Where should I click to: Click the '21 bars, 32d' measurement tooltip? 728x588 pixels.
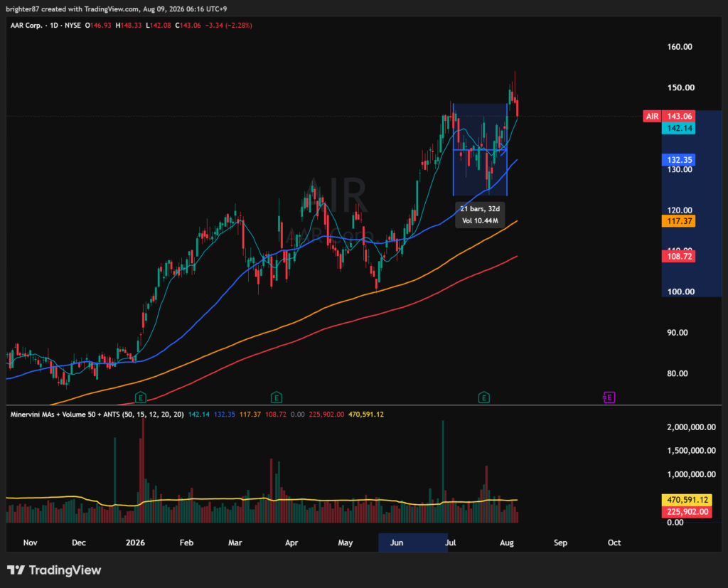coord(480,215)
